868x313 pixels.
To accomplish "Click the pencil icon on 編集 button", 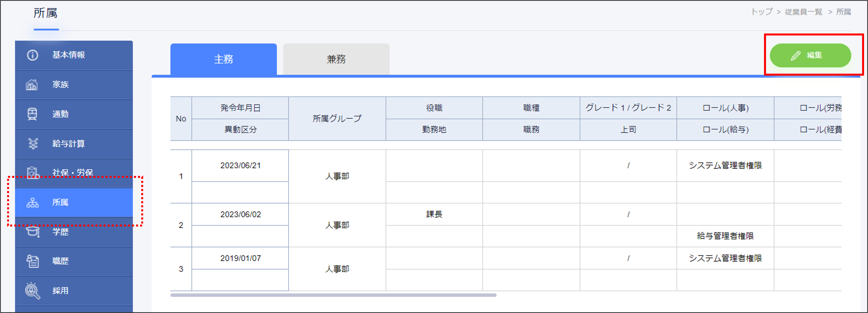I will 795,56.
